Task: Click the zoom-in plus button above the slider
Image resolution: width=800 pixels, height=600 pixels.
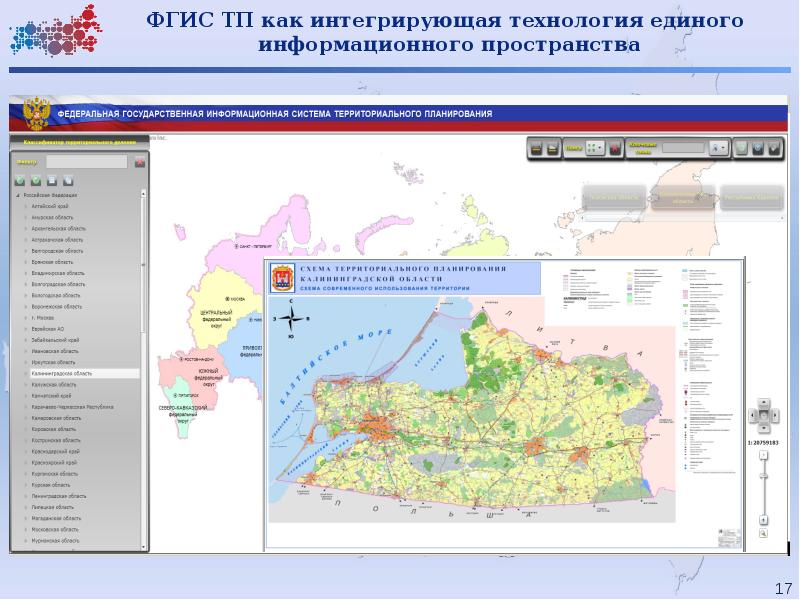Action: coord(763,455)
